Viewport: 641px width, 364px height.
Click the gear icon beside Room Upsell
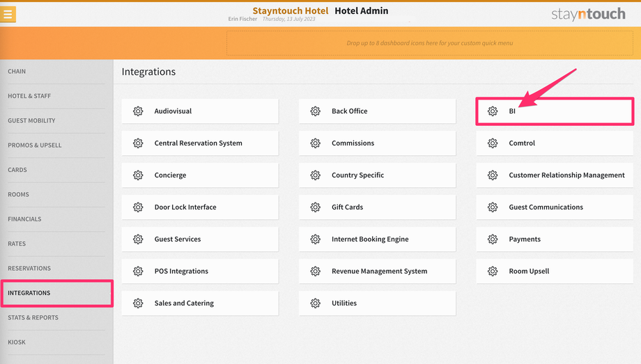click(493, 271)
